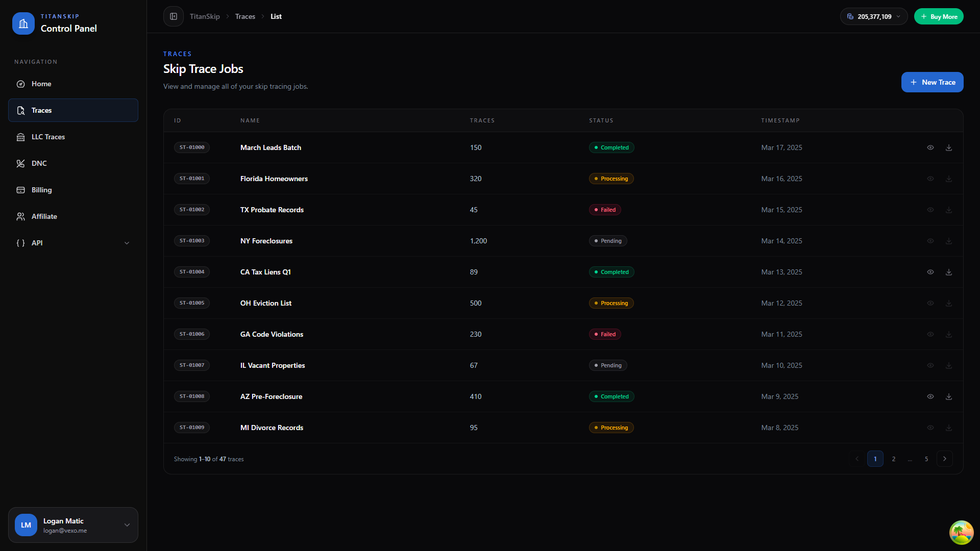Image resolution: width=980 pixels, height=551 pixels.
Task: Download the OH Eviction List results
Action: click(949, 303)
